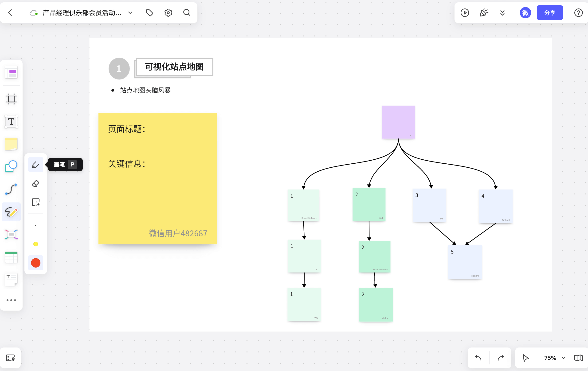Select blue sticky note 5
Image resolution: width=588 pixels, height=371 pixels.
click(x=465, y=262)
